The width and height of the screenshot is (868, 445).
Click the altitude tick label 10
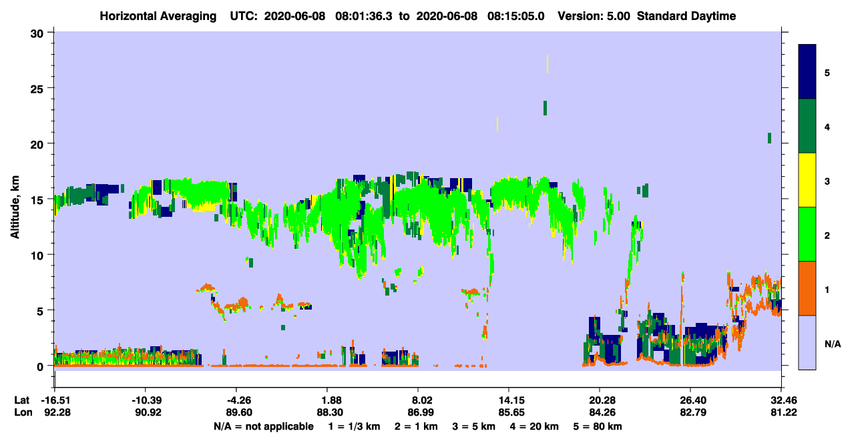click(39, 255)
